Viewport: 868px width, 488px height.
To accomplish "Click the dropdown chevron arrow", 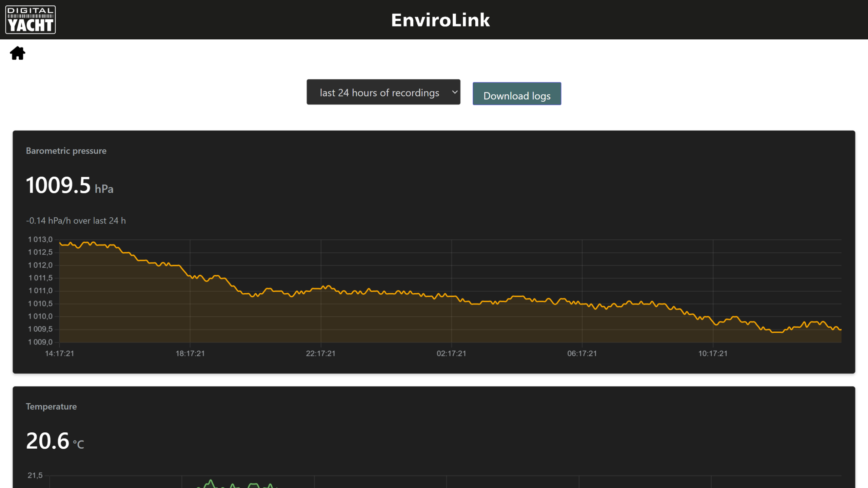I will click(x=455, y=92).
